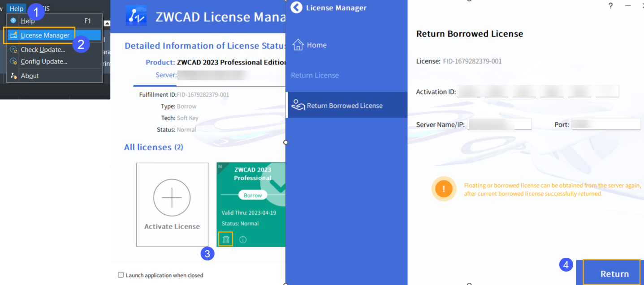Select the ZWCAD 2023 Professional license card
Viewport: 644px width, 285px height.
(251, 204)
